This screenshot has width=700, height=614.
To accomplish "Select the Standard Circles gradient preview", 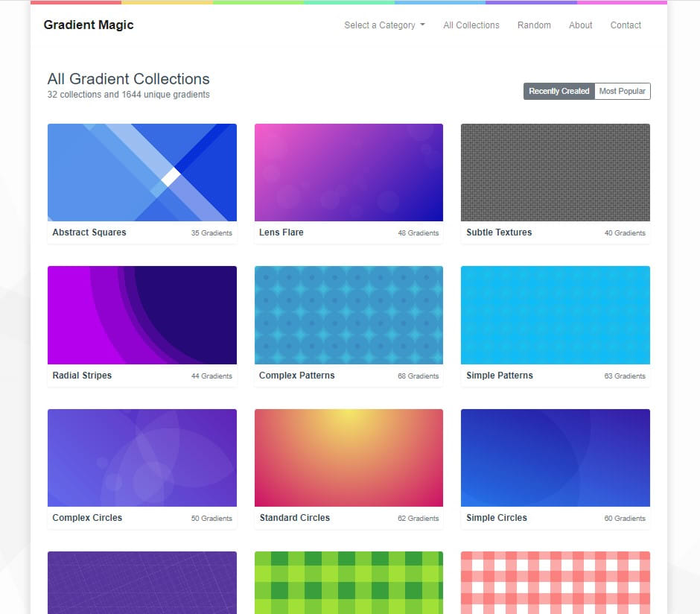I will pos(349,458).
